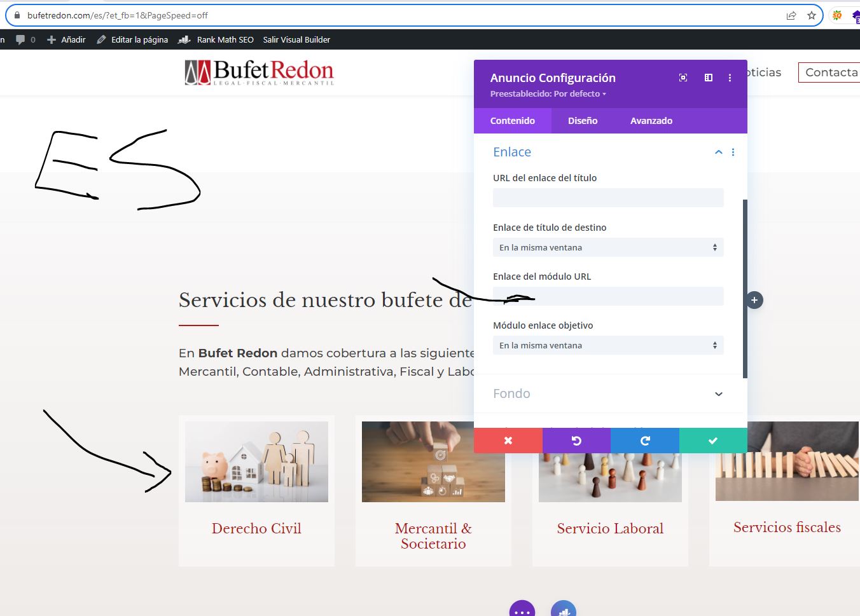This screenshot has height=616, width=860.
Task: Save changes with the green checkmark
Action: coord(713,441)
